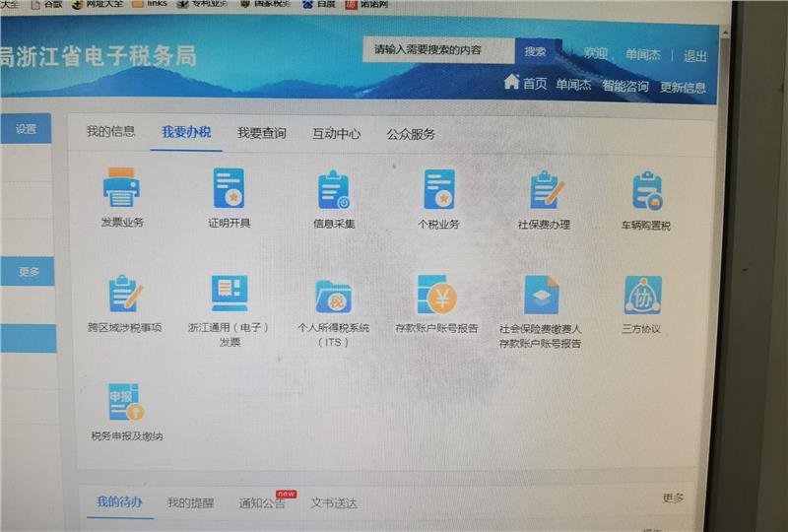Launch 浙江通用(电子)发票 icon
This screenshot has width=788, height=532.
pyautogui.click(x=230, y=294)
